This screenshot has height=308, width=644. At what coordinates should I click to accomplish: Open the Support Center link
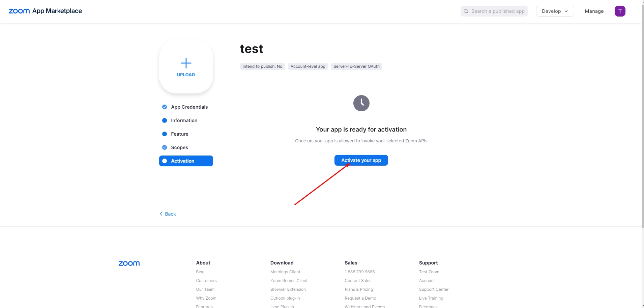point(434,289)
